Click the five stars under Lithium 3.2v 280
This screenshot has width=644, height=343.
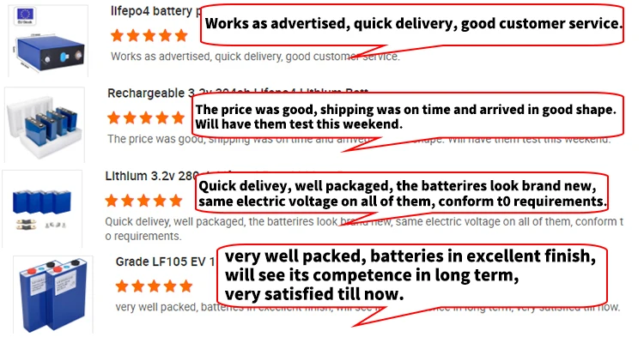[x=143, y=201]
